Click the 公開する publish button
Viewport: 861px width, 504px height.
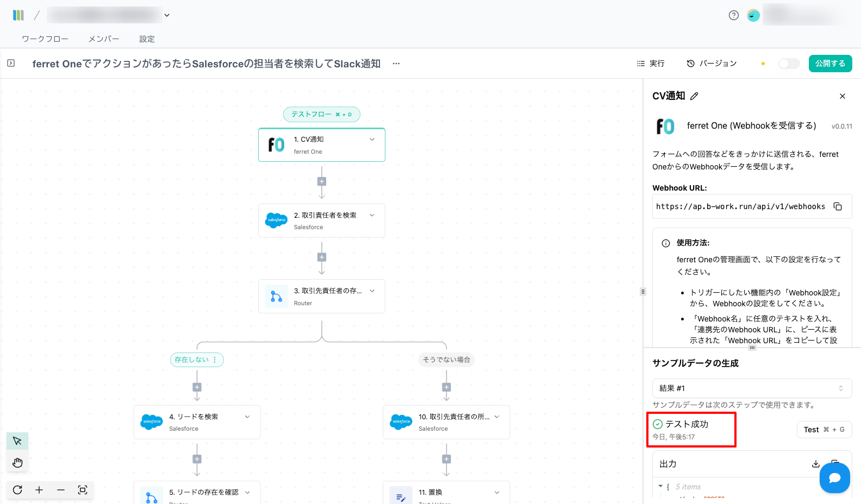point(830,64)
